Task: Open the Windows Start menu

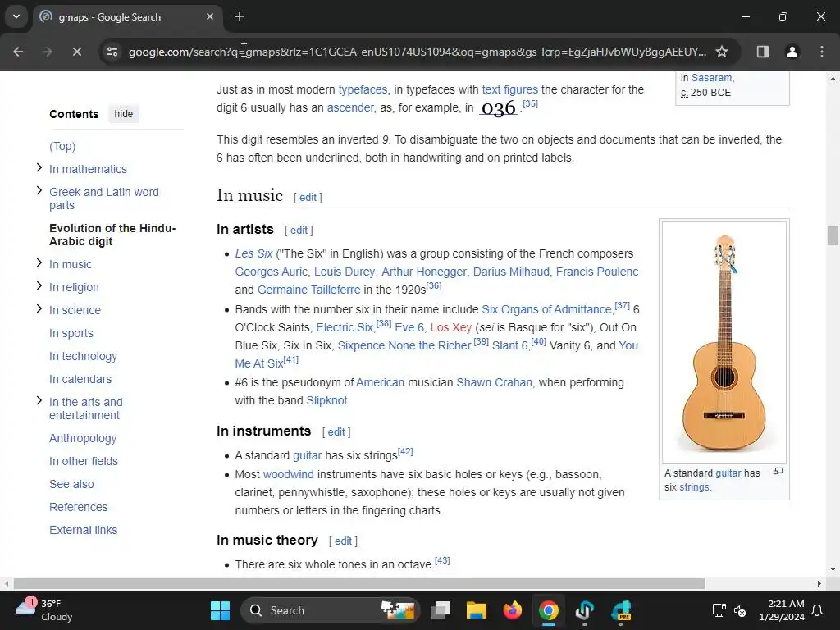Action: 220,610
